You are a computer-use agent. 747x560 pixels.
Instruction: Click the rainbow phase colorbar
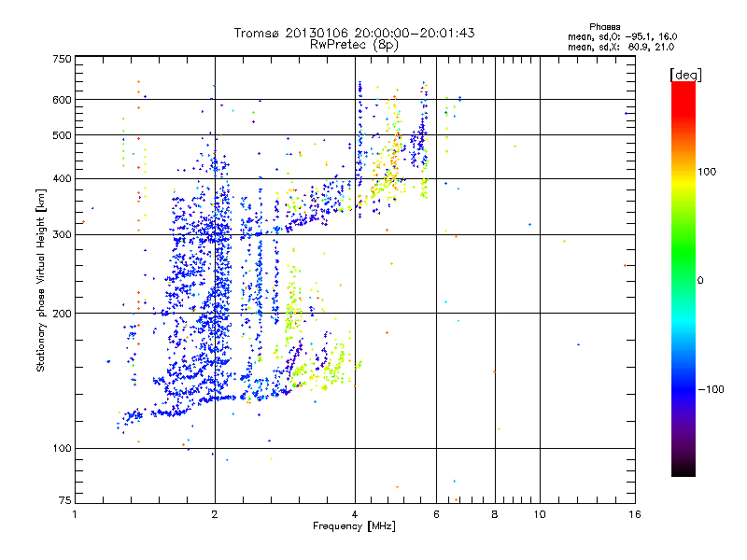click(684, 279)
